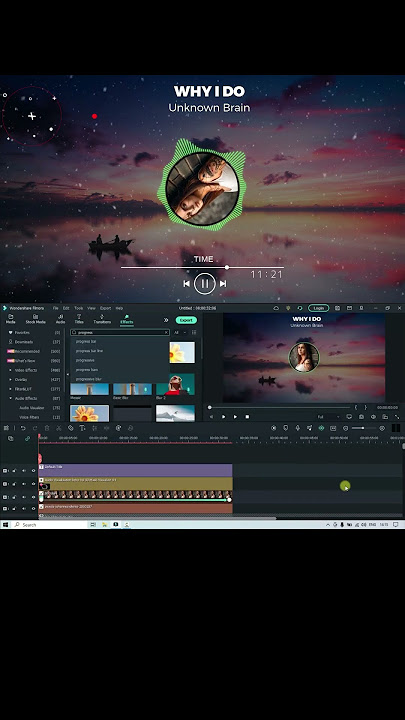Click the refresh support icon in title bar

[x=300, y=308]
